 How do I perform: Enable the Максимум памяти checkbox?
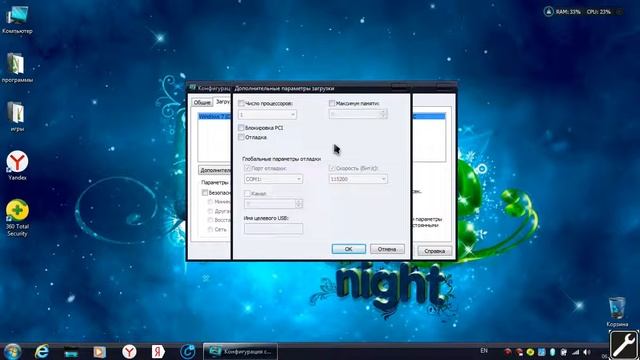[332, 103]
